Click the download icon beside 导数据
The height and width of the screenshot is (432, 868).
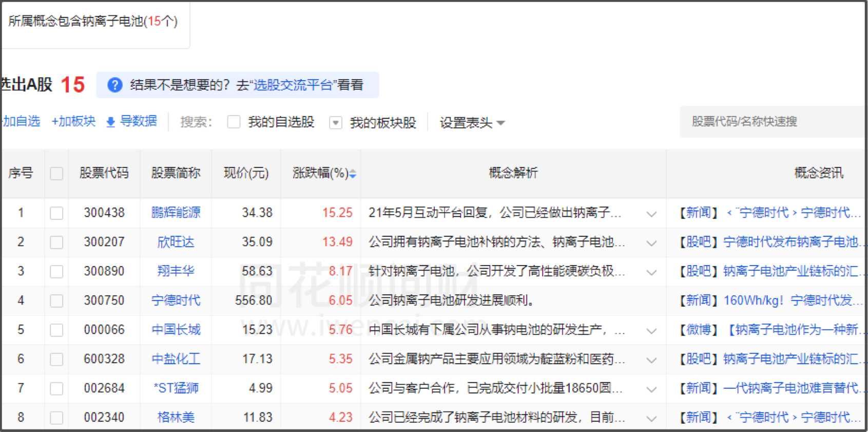[110, 122]
